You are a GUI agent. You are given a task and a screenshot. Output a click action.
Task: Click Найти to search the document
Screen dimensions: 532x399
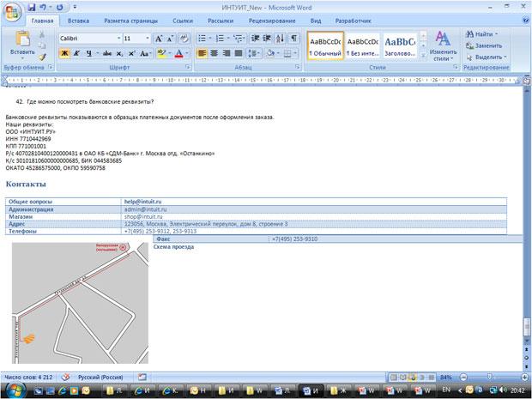tap(481, 34)
